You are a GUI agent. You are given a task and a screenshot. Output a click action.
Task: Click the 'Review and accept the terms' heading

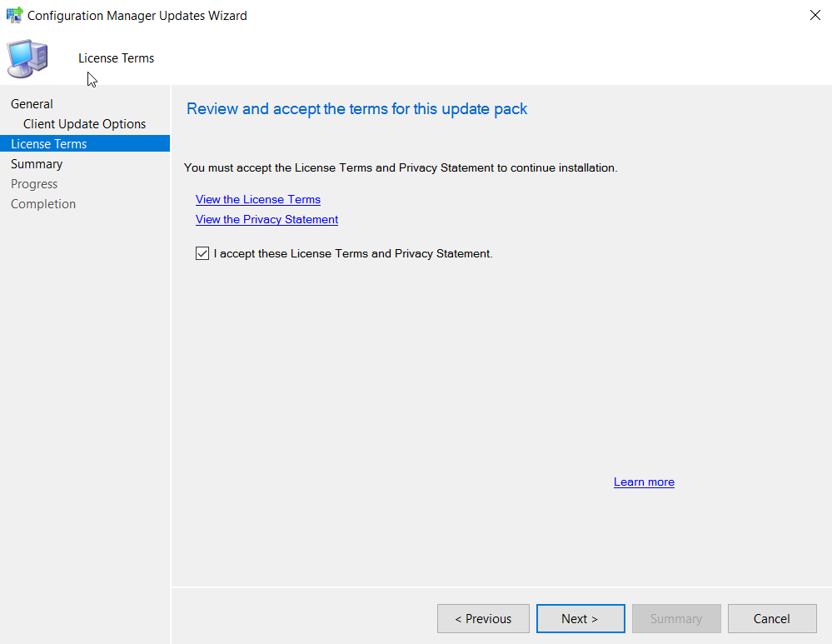click(x=356, y=109)
